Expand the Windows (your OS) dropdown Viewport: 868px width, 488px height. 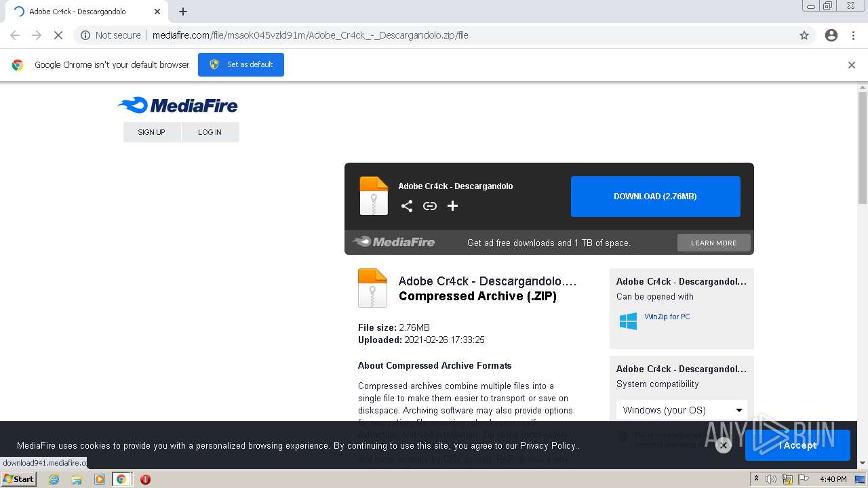coord(682,410)
